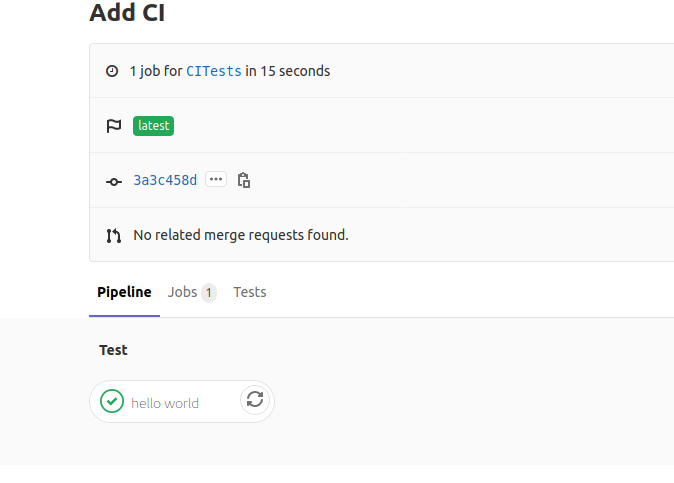This screenshot has width=674, height=483.
Task: Click the merge request icon
Action: tap(113, 236)
